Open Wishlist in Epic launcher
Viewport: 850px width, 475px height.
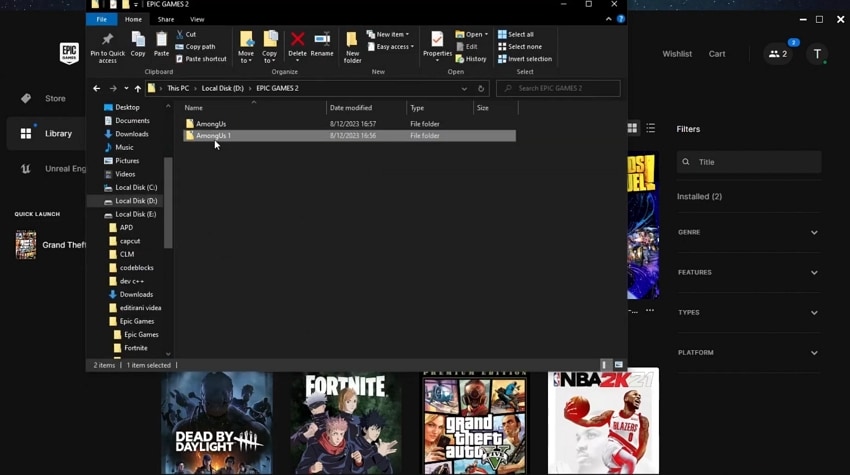pyautogui.click(x=677, y=54)
